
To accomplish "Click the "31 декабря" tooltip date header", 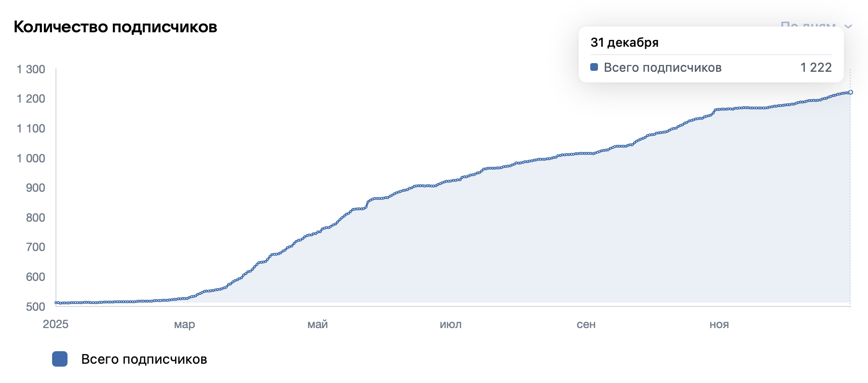I will (x=624, y=42).
